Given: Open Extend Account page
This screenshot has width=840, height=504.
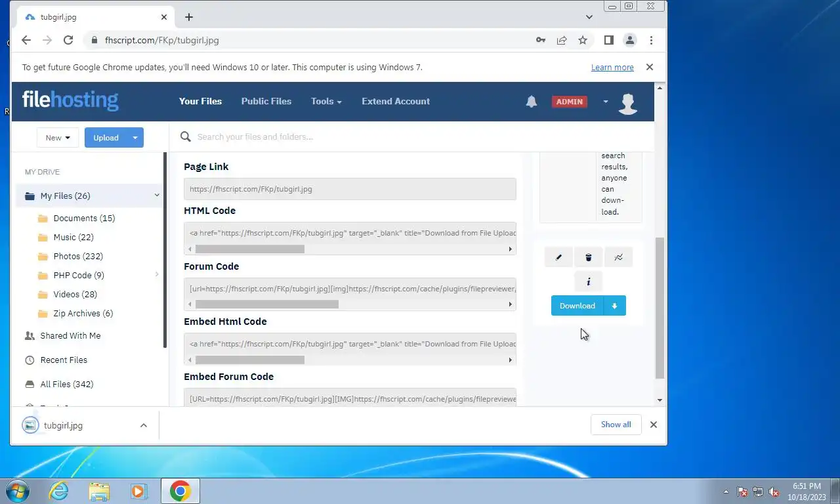Looking at the screenshot, I should (396, 101).
